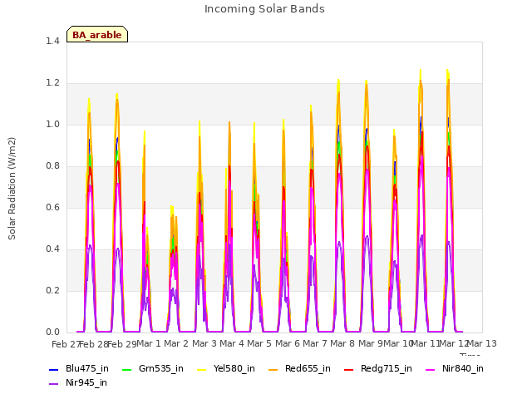Image resolution: width=532 pixels, height=399 pixels.
Task: Click the Mar 3 x-axis date label
Action: click(204, 343)
